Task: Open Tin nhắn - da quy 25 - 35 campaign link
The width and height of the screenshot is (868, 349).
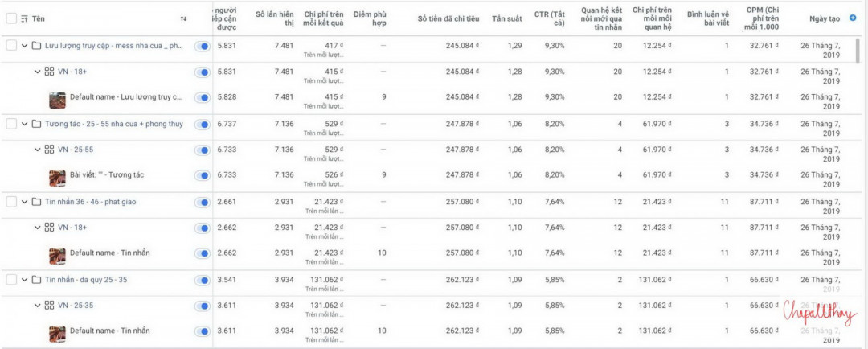Action: (x=86, y=280)
